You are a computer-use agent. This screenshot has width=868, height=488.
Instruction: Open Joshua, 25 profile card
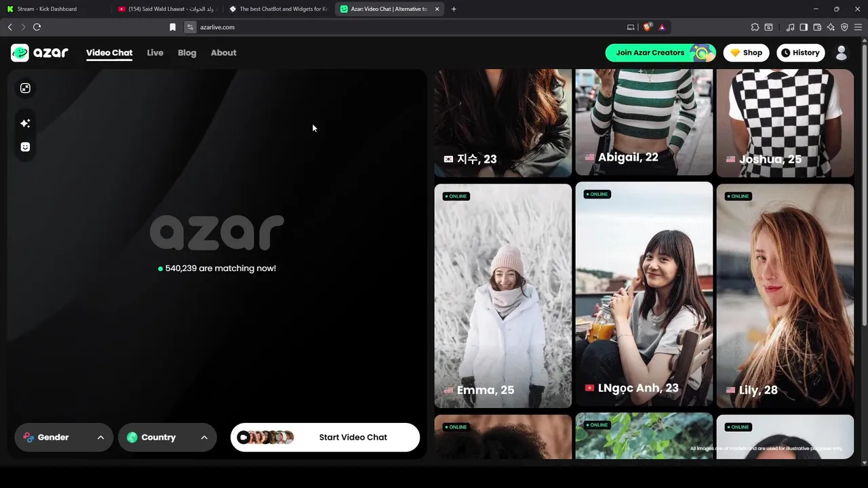click(785, 123)
